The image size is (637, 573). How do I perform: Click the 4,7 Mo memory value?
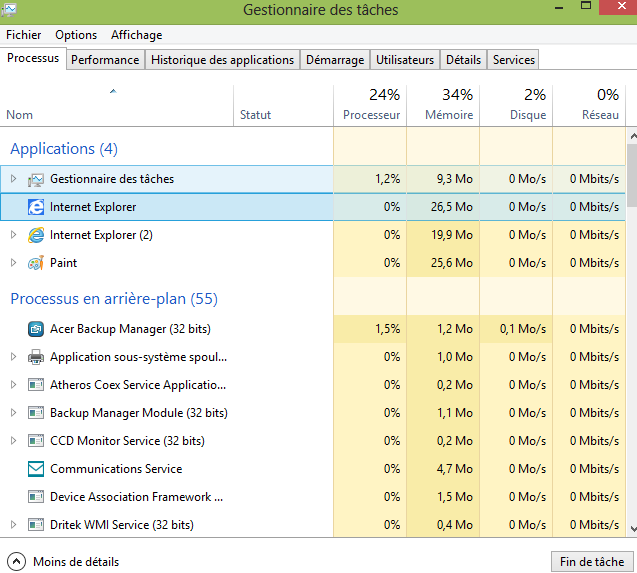tap(455, 469)
